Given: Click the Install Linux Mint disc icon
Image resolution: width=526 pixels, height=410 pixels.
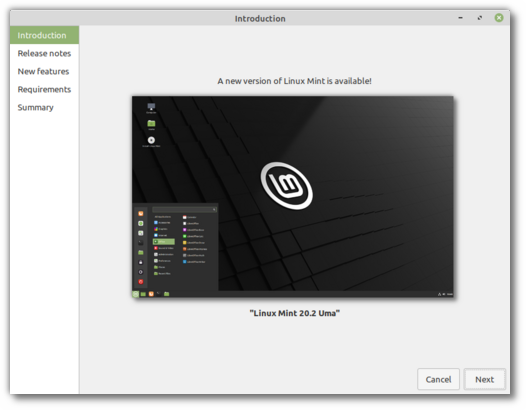Looking at the screenshot, I should pyautogui.click(x=151, y=140).
